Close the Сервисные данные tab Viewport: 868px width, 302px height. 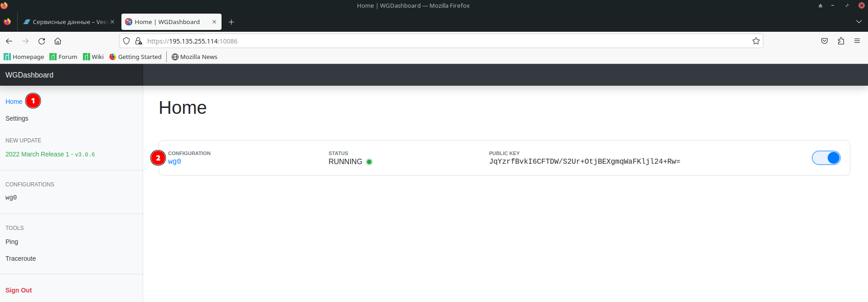(112, 22)
